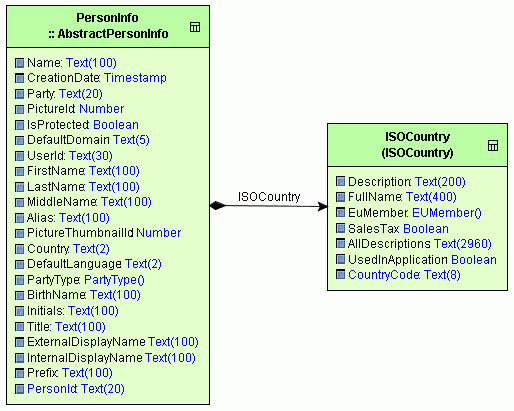This screenshot has width=514, height=411.
Task: Select the PersonId Text(20) key attribute
Action: click(x=76, y=389)
